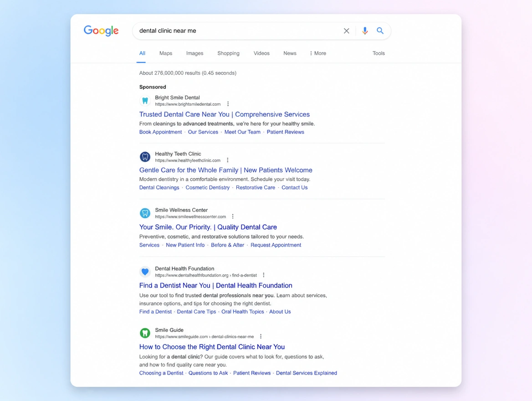Switch to the News tab

tap(290, 53)
